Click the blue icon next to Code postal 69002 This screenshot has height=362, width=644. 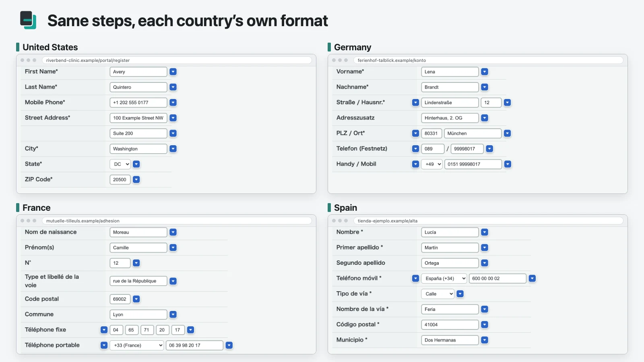point(136,299)
